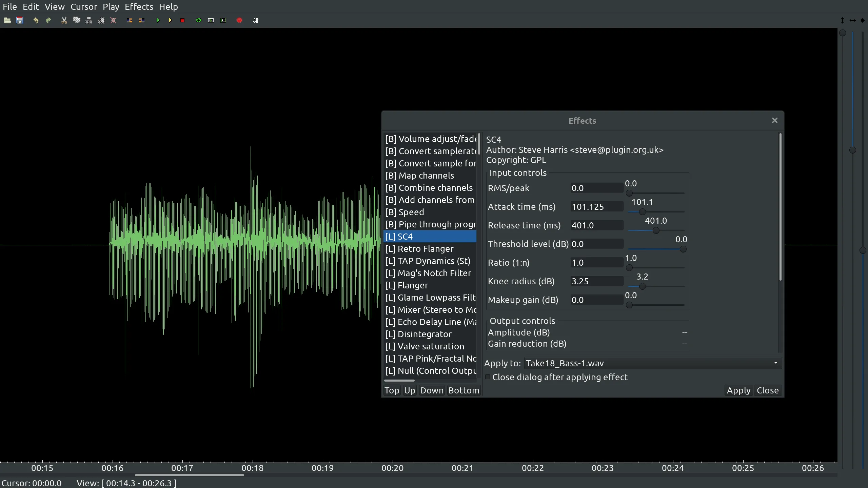868x488 pixels.
Task: Click the RMS/peak value field
Action: 597,188
